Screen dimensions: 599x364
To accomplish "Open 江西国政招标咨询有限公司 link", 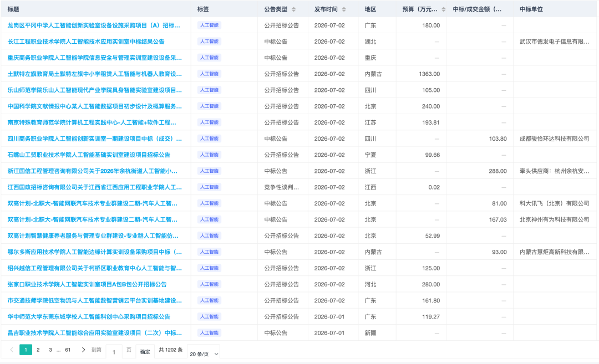I will [x=95, y=187].
